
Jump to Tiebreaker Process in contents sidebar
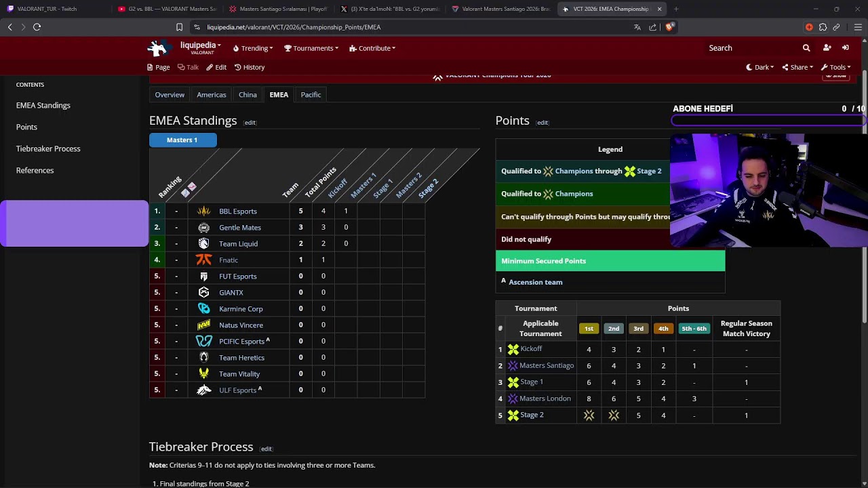point(48,148)
